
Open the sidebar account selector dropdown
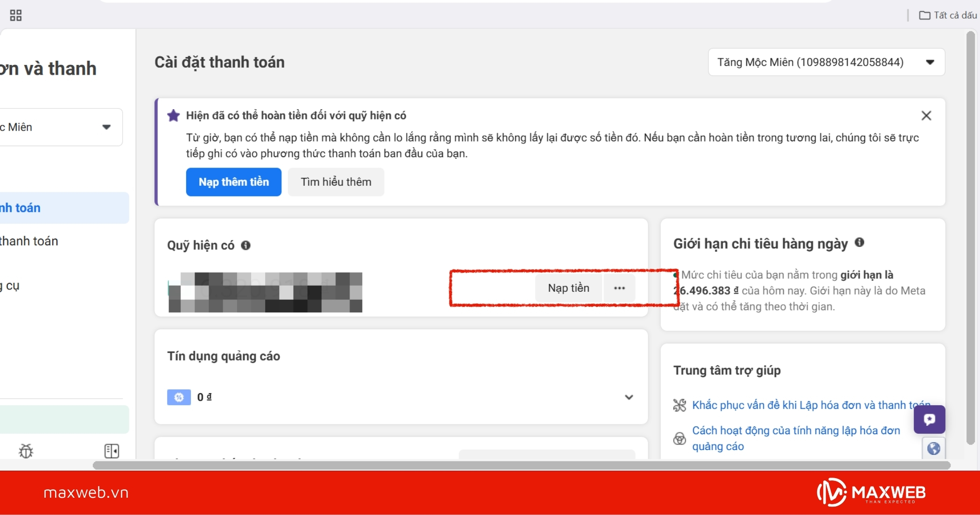[x=61, y=127]
